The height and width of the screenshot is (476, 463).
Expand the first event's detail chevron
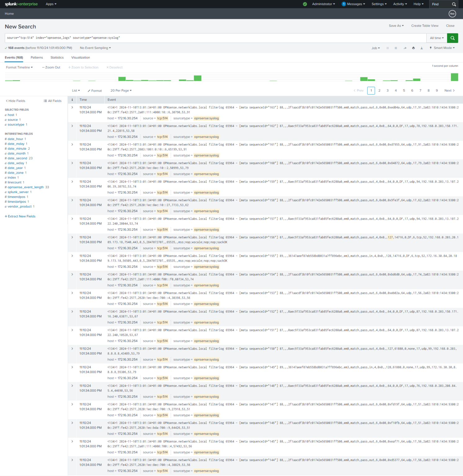click(x=72, y=107)
